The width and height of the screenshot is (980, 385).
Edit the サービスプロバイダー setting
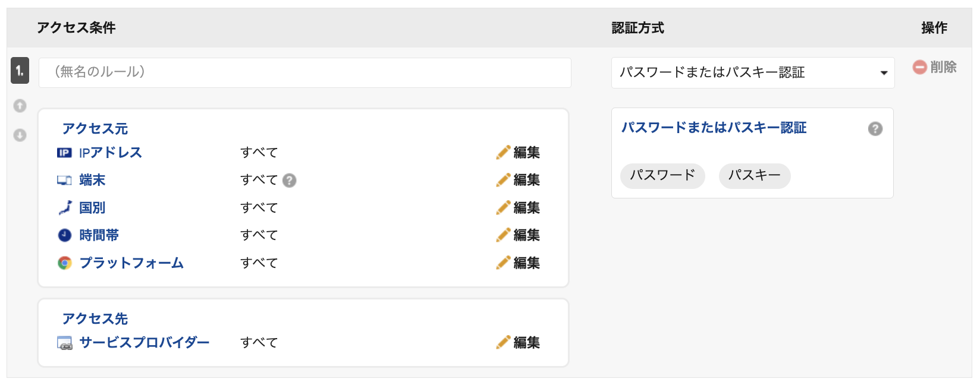pyautogui.click(x=518, y=343)
